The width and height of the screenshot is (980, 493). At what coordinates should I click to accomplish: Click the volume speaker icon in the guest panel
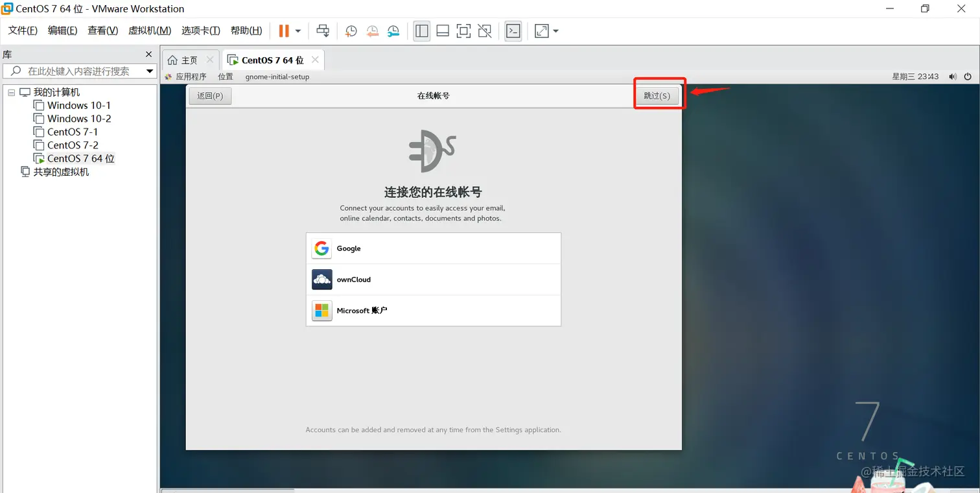953,77
